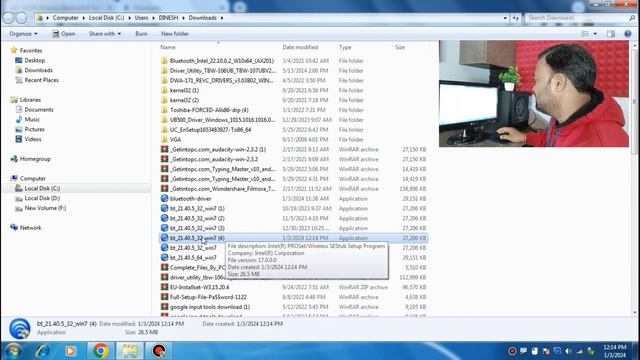Screen dimensions: 640x360
Task: Open the Organize dropdown menu
Action: pos(23,34)
